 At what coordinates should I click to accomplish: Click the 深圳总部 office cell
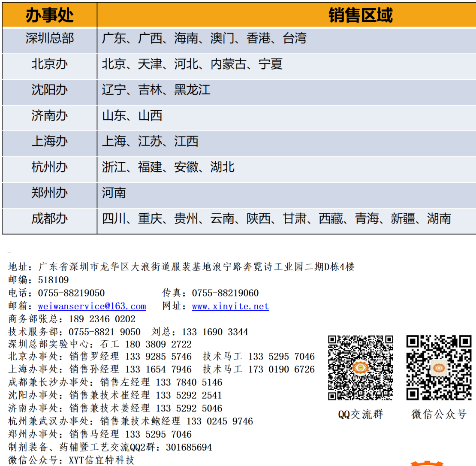(50, 39)
